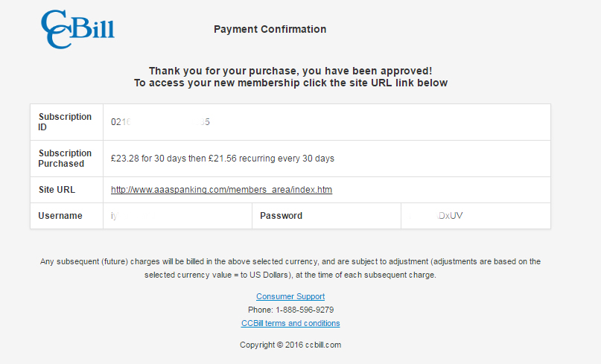
Task: Click the 'To access your new membership' line
Action: tap(290, 83)
